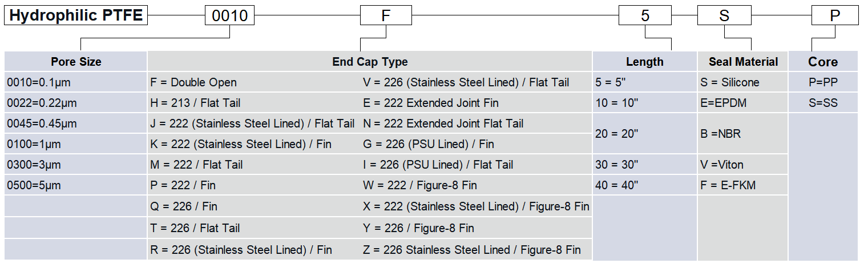Select H = 213 / Flat Tail entry
This screenshot has height=267, width=868.
pyautogui.click(x=195, y=103)
